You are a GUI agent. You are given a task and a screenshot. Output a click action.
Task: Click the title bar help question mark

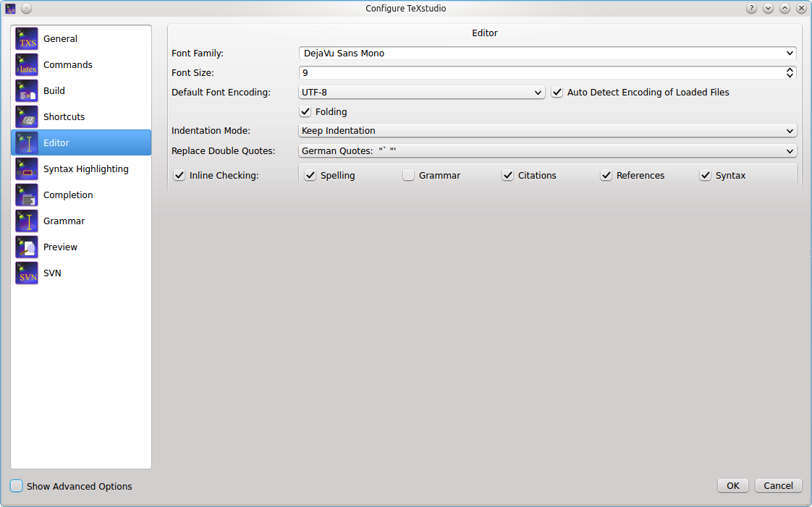(751, 8)
